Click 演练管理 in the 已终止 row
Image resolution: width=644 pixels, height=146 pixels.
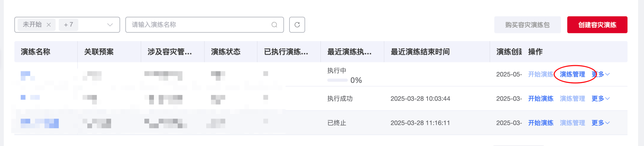tap(572, 123)
